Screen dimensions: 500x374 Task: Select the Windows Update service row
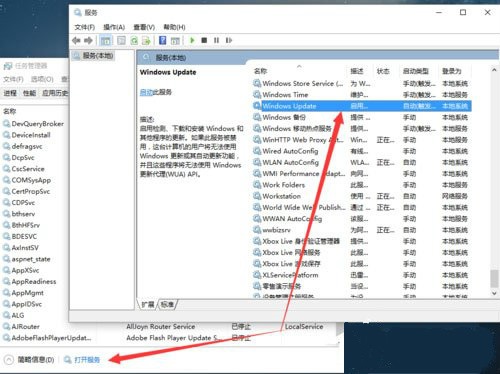(x=362, y=106)
